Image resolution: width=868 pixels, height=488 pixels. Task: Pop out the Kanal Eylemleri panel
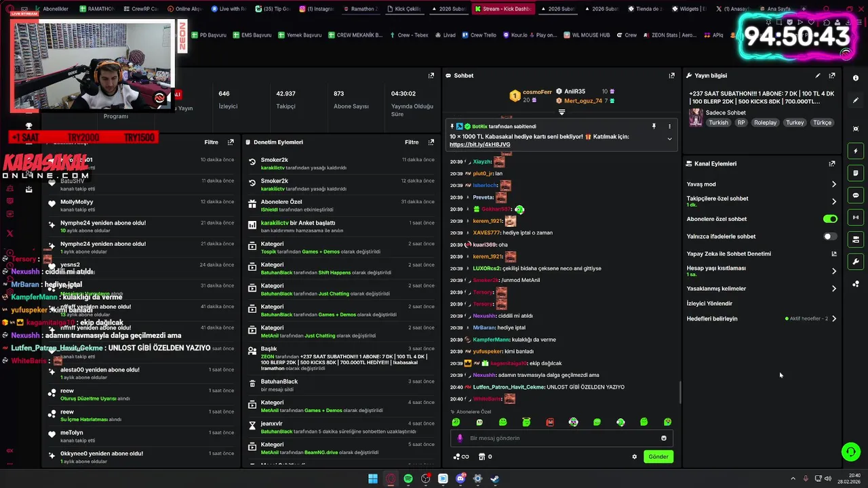[832, 163]
